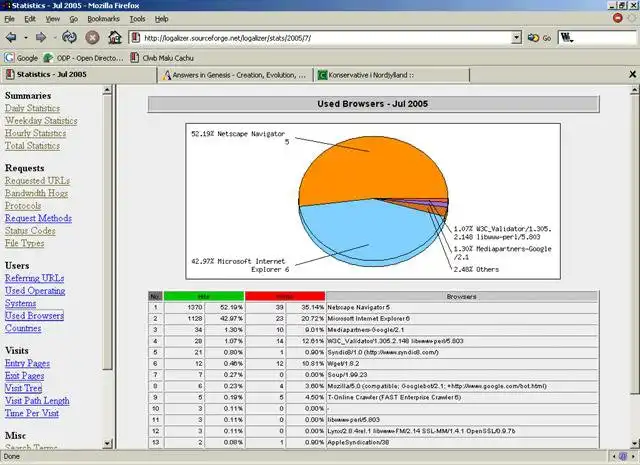Open the Help menu
Screen dimensions: 640x465
(162, 19)
